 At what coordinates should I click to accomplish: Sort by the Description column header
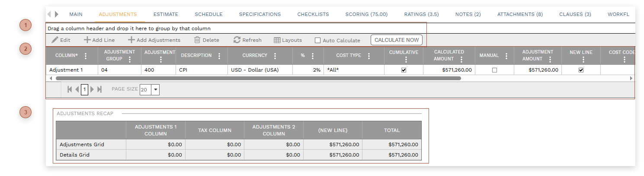tap(196, 55)
